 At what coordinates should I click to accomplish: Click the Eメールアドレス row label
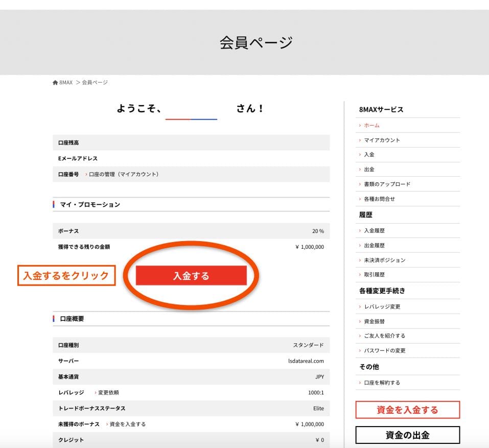click(x=78, y=158)
